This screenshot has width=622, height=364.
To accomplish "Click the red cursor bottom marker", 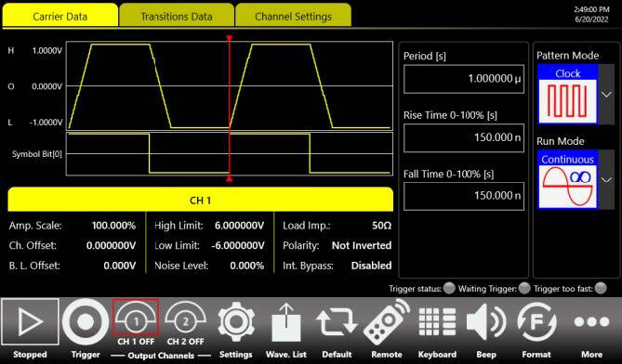I will pyautogui.click(x=230, y=179).
